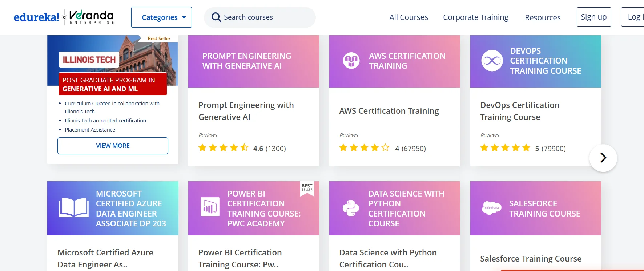Click the Sign up button

point(593,17)
